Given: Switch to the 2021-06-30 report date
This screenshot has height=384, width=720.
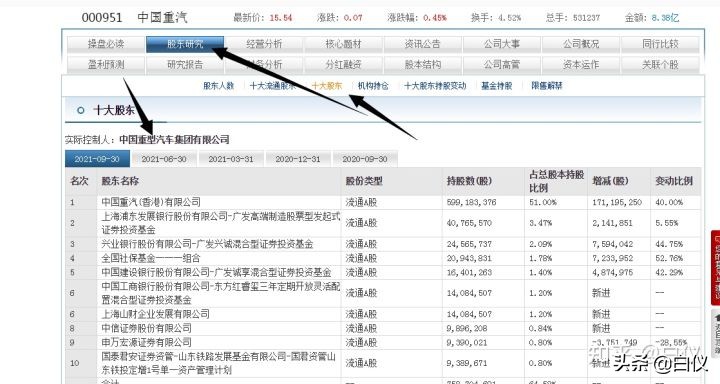Looking at the screenshot, I should (x=164, y=159).
